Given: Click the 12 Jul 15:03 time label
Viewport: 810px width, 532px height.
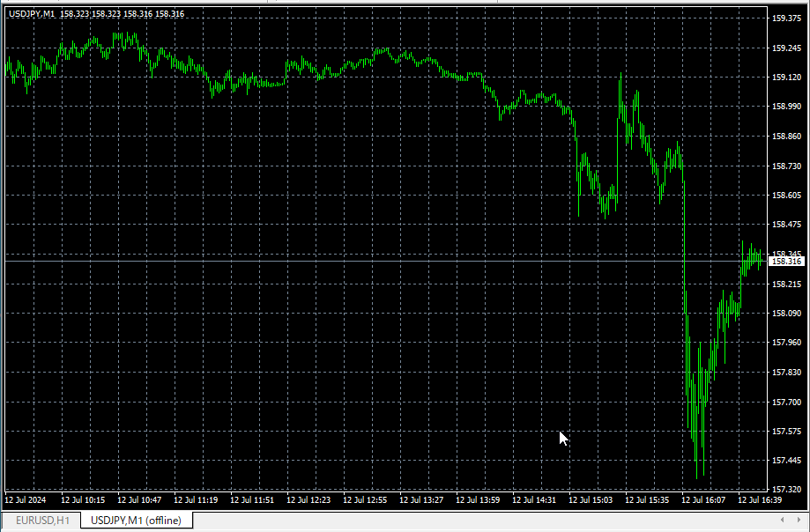Looking at the screenshot, I should click(591, 499).
